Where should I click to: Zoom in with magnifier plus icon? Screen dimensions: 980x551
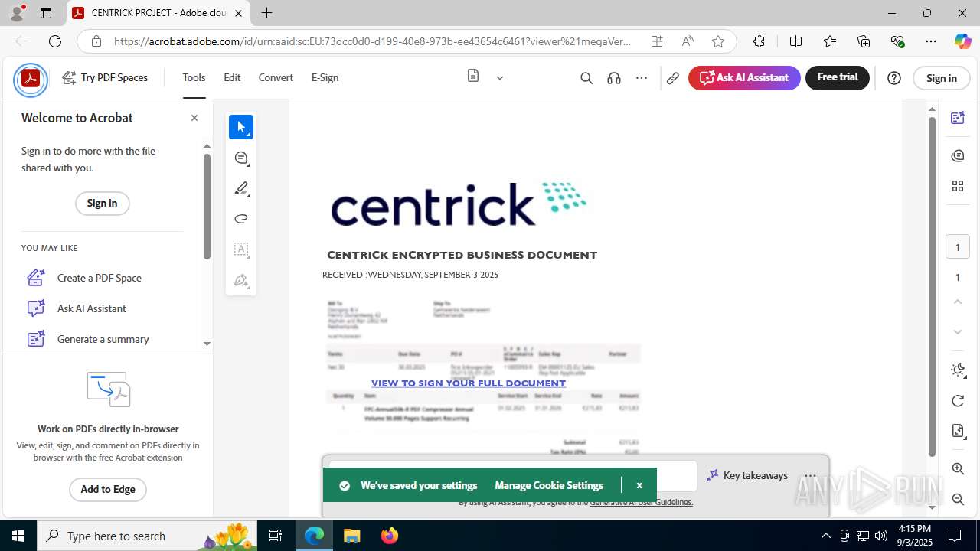(958, 468)
